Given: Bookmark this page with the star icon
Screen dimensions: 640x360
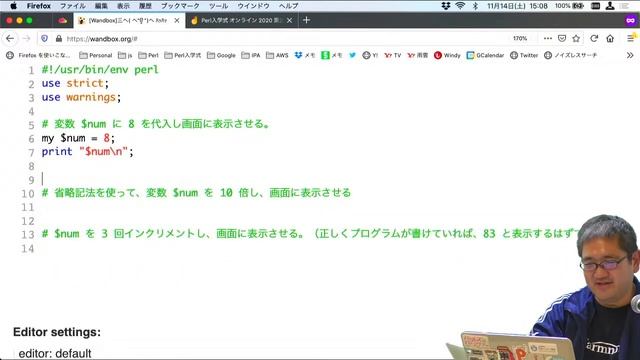Looking at the screenshot, I should (576, 38).
